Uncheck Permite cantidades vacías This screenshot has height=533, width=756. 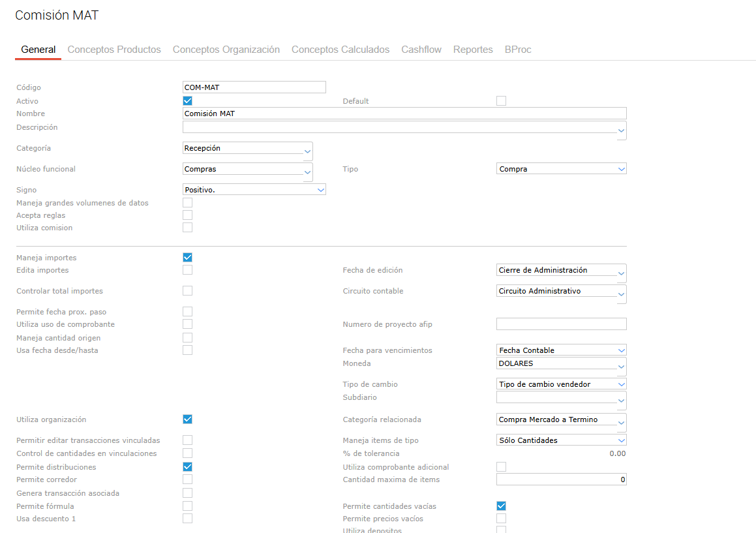[501, 506]
